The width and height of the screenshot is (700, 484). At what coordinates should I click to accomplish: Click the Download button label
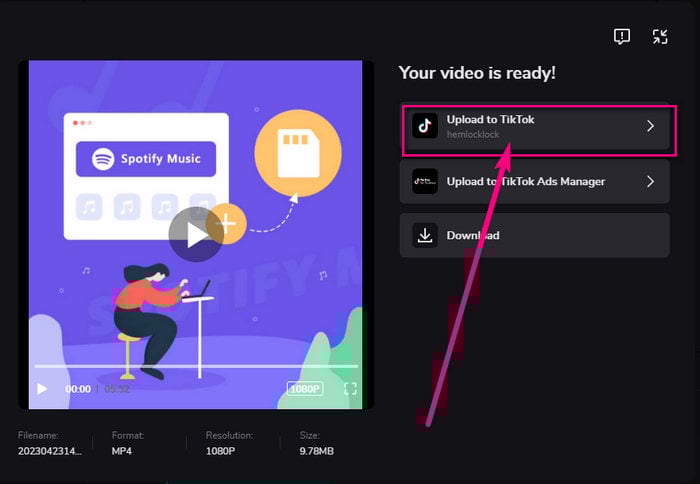tap(473, 236)
